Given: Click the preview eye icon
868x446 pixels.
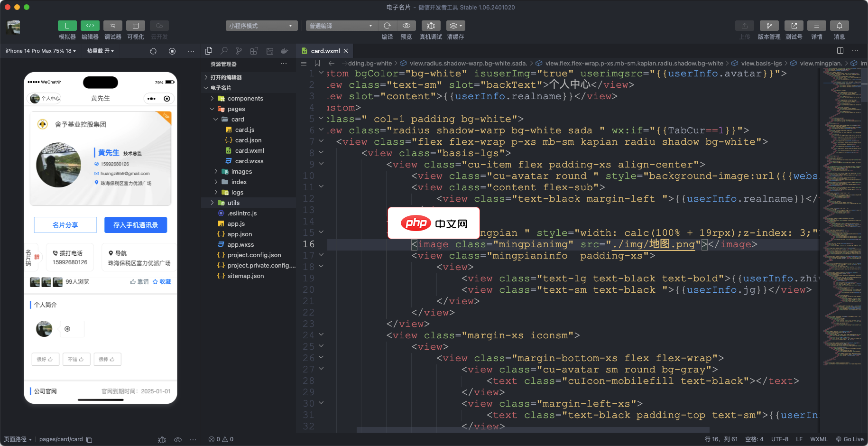Looking at the screenshot, I should click(x=406, y=26).
